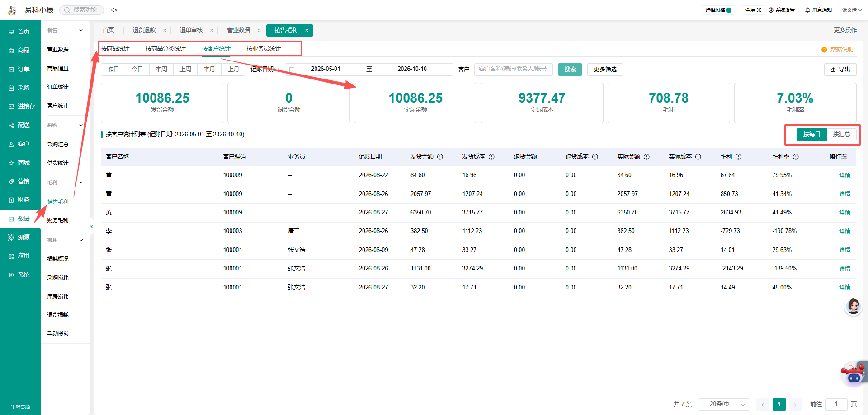Open the 溯源 sidebar module

pyautogui.click(x=20, y=237)
